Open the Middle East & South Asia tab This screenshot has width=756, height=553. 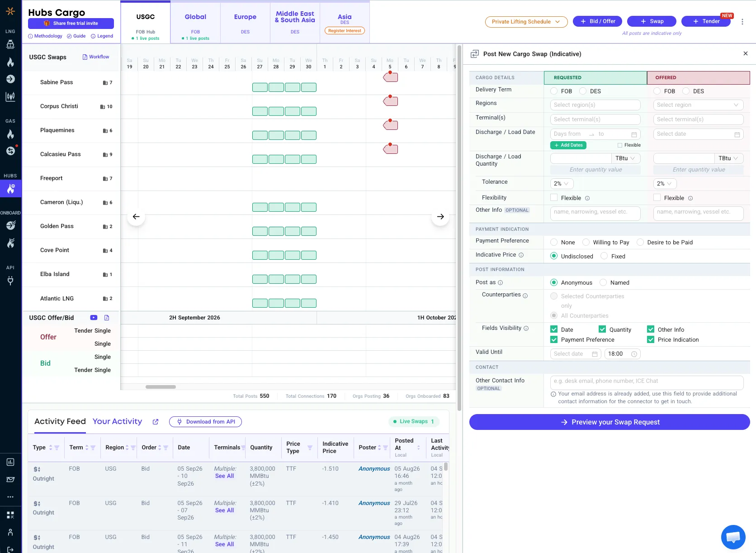coord(295,23)
